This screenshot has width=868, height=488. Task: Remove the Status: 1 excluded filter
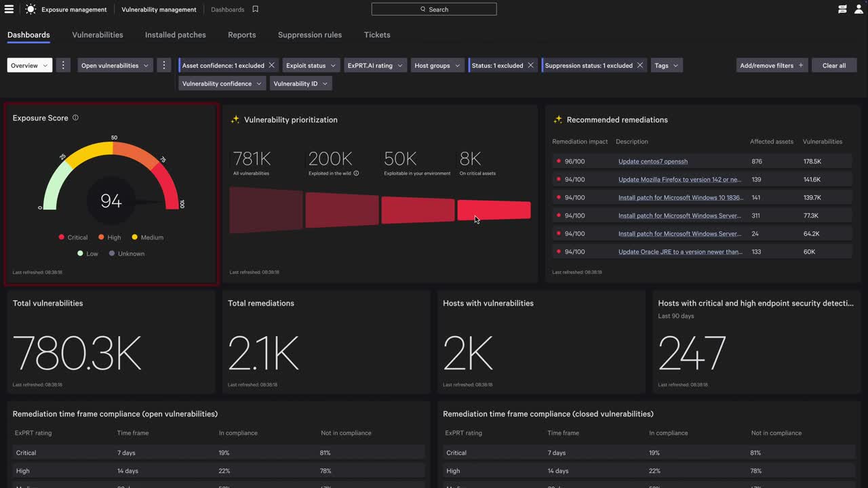click(x=530, y=66)
